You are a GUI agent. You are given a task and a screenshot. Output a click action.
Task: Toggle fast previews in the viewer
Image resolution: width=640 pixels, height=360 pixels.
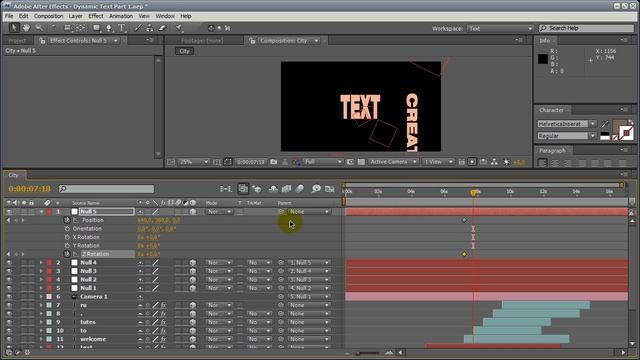click(x=472, y=162)
